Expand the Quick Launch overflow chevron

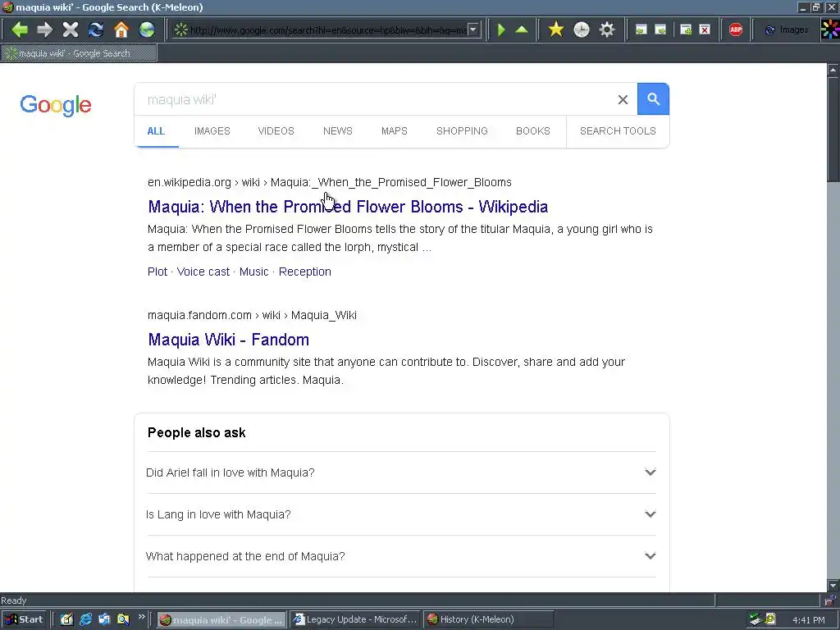[141, 617]
